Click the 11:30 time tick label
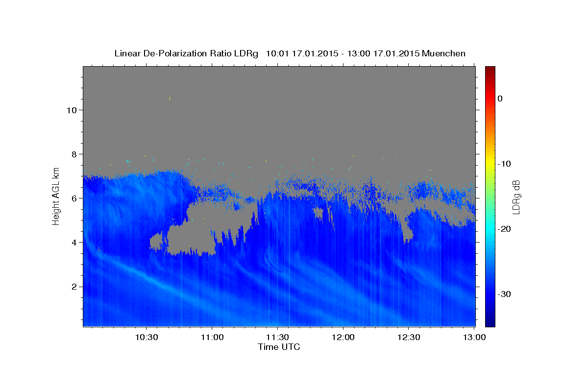588x392 pixels. pos(277,337)
